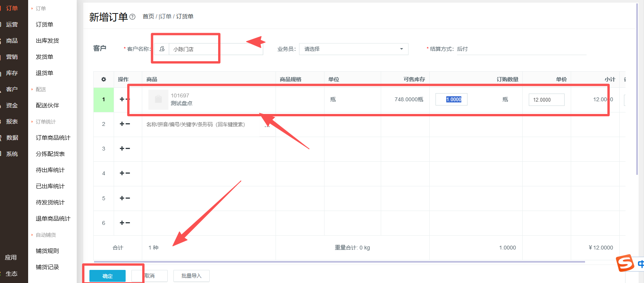Screen dimensions: 644x283
Task: Click the 批量导入 button
Action: click(x=192, y=276)
